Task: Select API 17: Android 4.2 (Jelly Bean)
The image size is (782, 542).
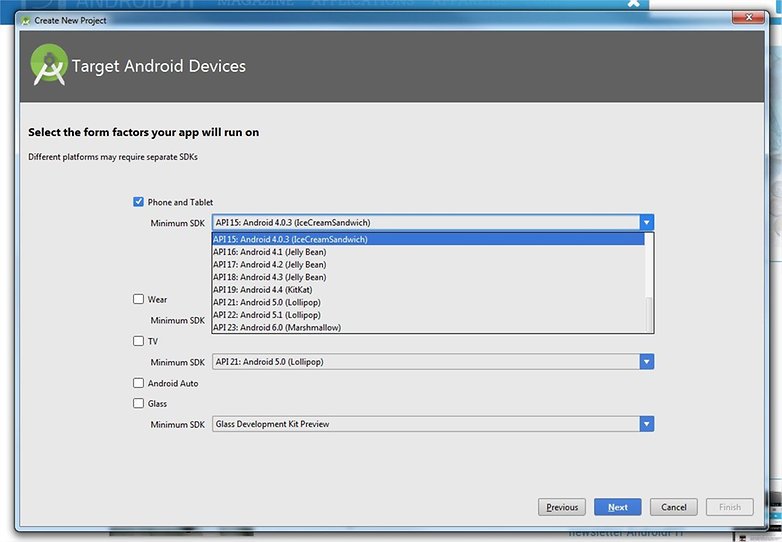Action: pyautogui.click(x=428, y=264)
